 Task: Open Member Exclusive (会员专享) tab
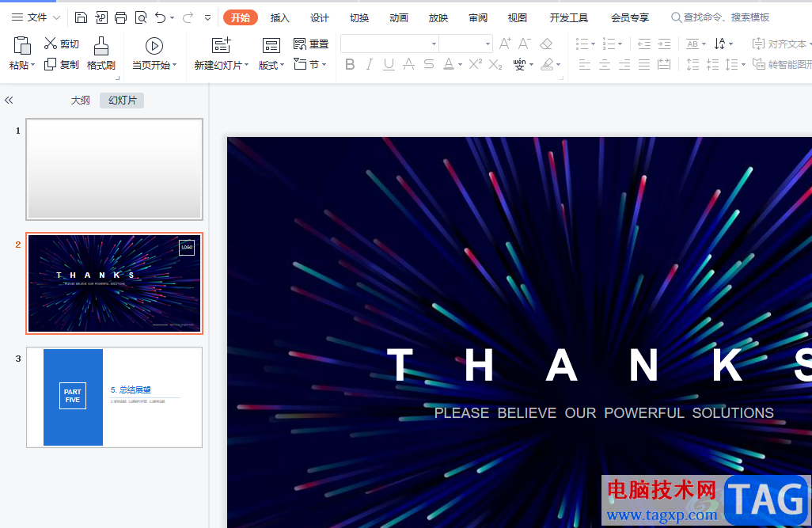tap(630, 17)
